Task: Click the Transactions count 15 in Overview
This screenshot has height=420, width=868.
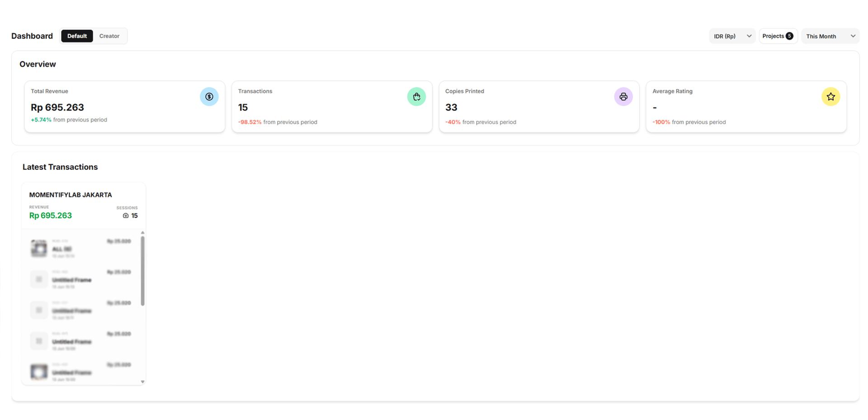Action: pyautogui.click(x=243, y=107)
